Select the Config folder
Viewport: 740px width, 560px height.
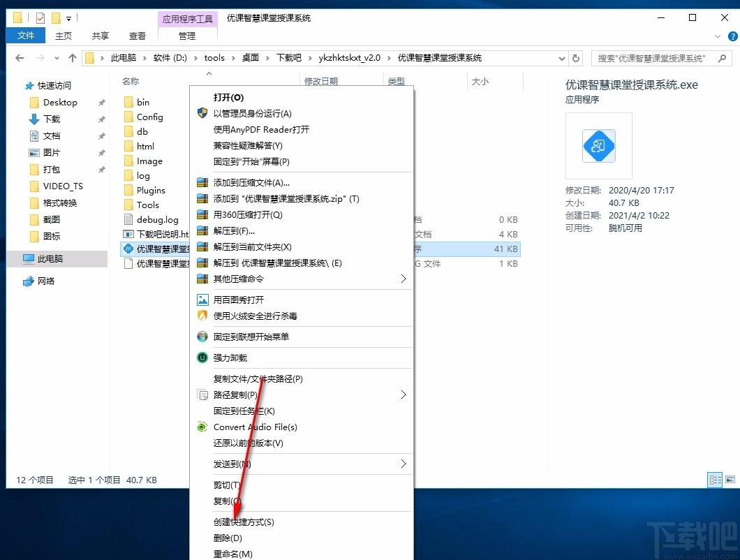click(150, 117)
